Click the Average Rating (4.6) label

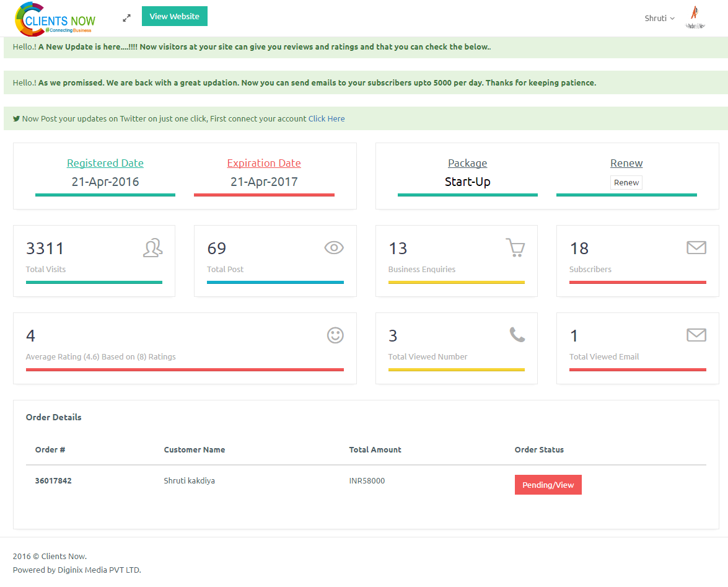(101, 356)
